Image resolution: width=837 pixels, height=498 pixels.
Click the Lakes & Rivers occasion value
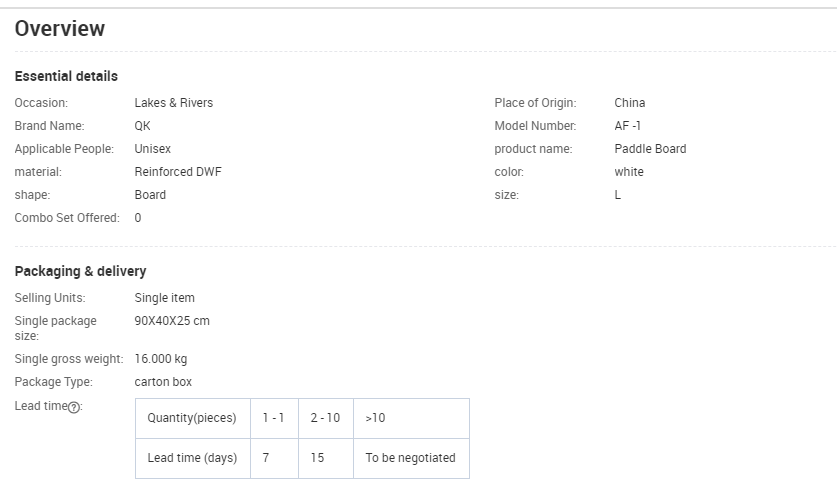coord(174,103)
